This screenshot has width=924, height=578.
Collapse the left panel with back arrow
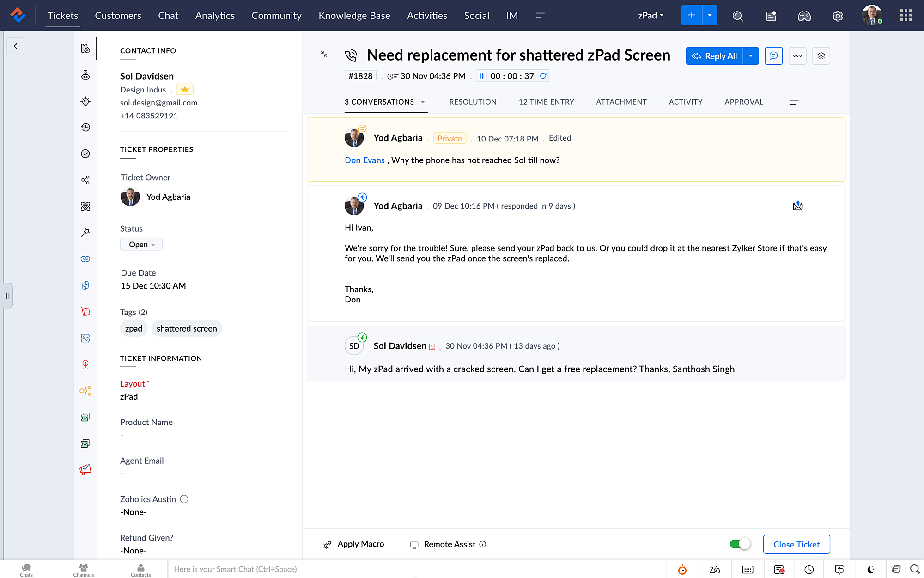16,46
